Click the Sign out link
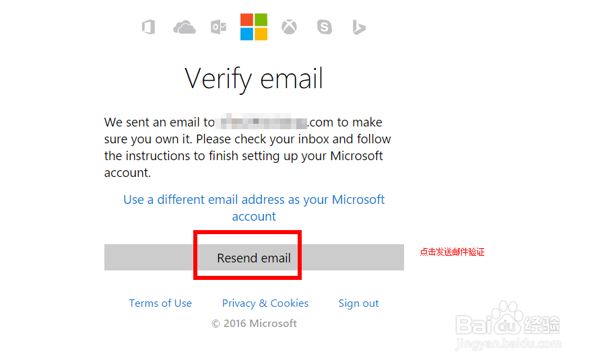This screenshot has width=594, height=364. [x=358, y=303]
